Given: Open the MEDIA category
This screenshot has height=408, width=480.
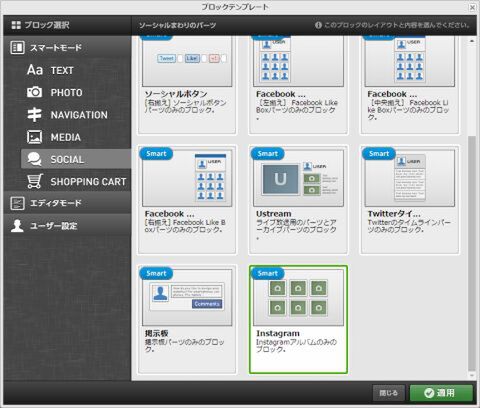Looking at the screenshot, I should (x=76, y=137).
